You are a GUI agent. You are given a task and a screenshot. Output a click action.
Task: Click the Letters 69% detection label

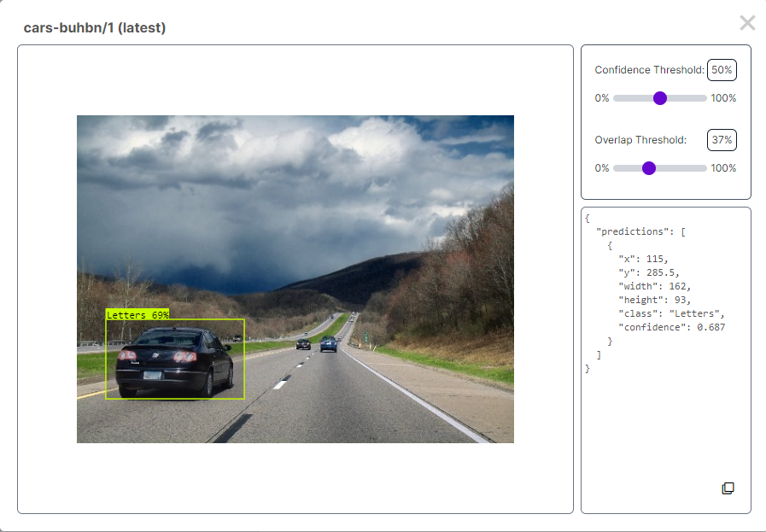(x=137, y=314)
